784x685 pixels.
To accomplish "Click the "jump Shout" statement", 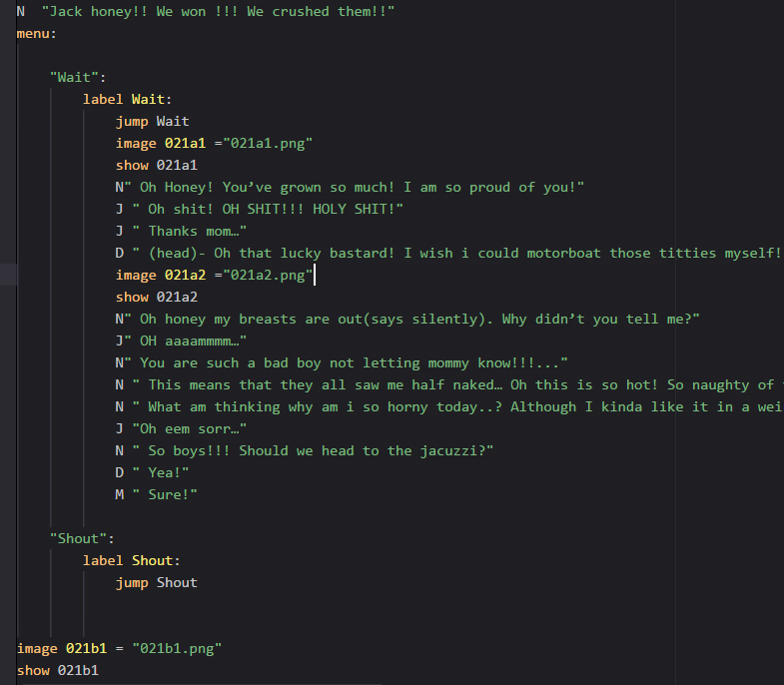I will pyautogui.click(x=156, y=582).
